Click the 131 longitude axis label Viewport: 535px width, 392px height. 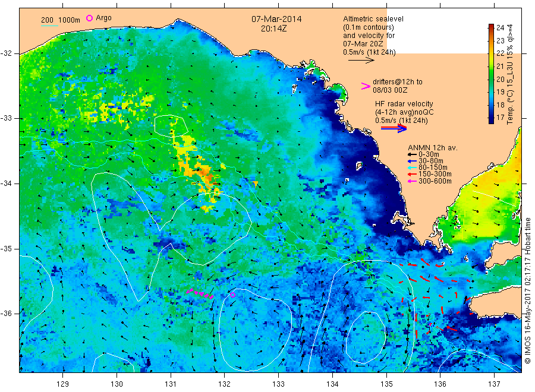171,384
